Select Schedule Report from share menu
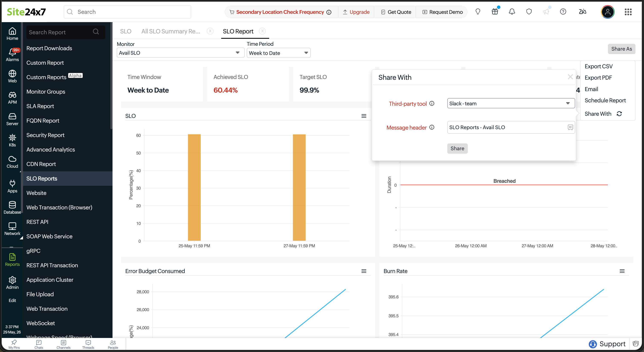This screenshot has width=644, height=352. click(x=605, y=100)
